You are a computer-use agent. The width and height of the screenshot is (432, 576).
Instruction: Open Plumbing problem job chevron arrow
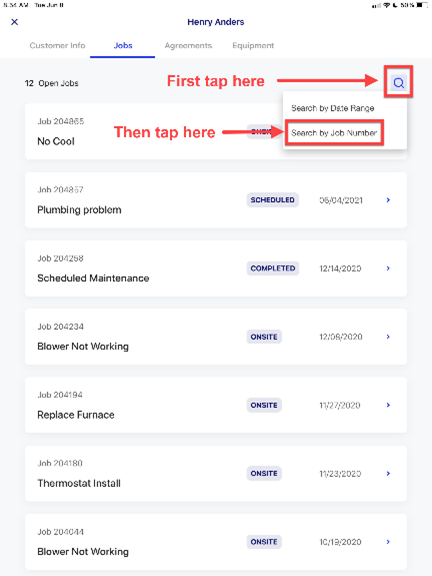[x=388, y=200]
